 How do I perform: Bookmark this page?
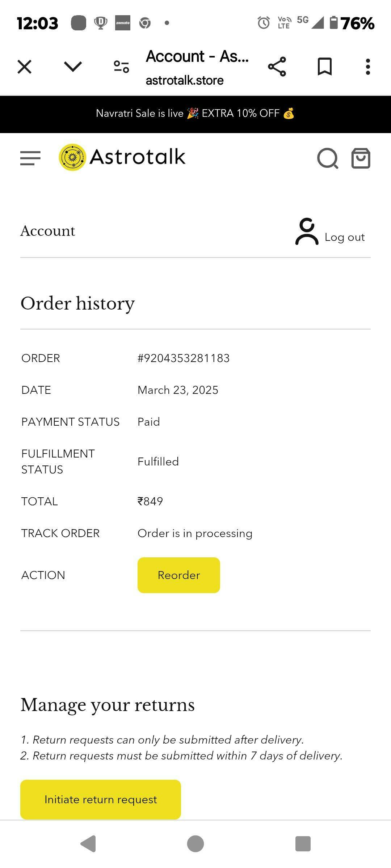(x=324, y=67)
